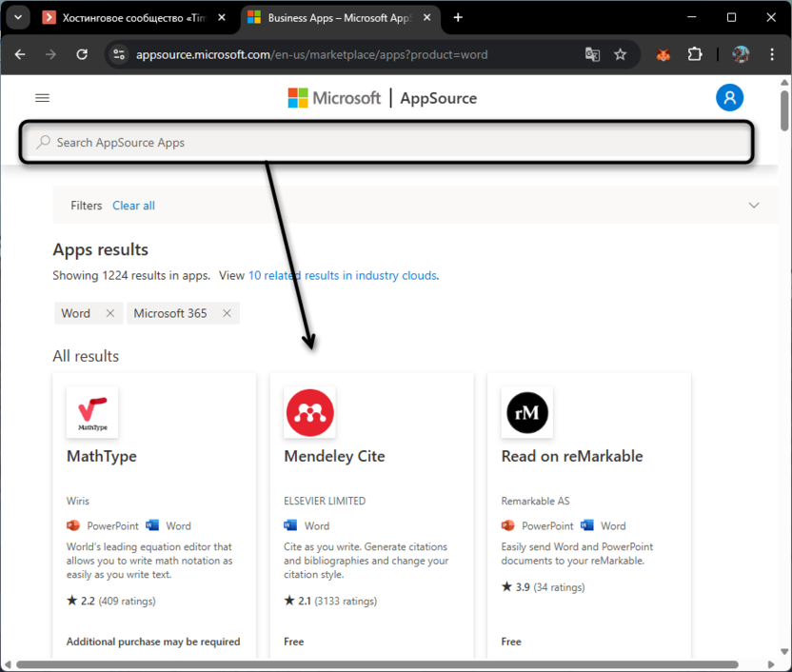792x672 pixels.
Task: Close the Business Apps tab
Action: [x=426, y=18]
